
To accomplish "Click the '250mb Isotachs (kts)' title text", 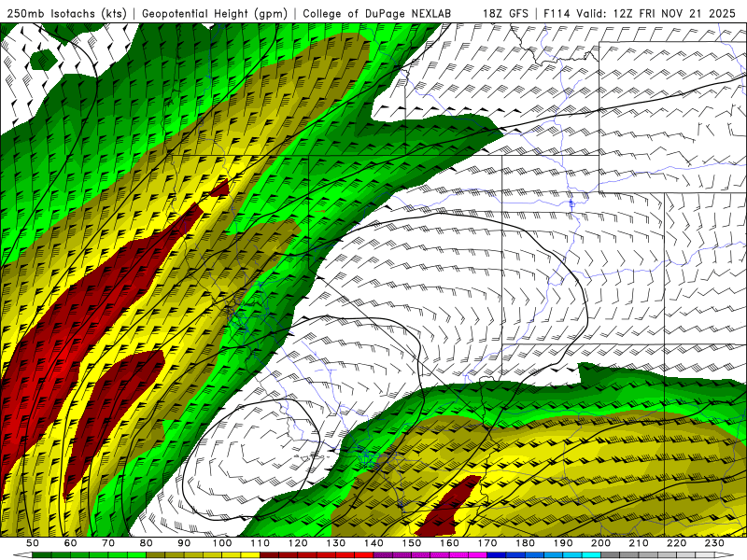I will click(66, 14).
